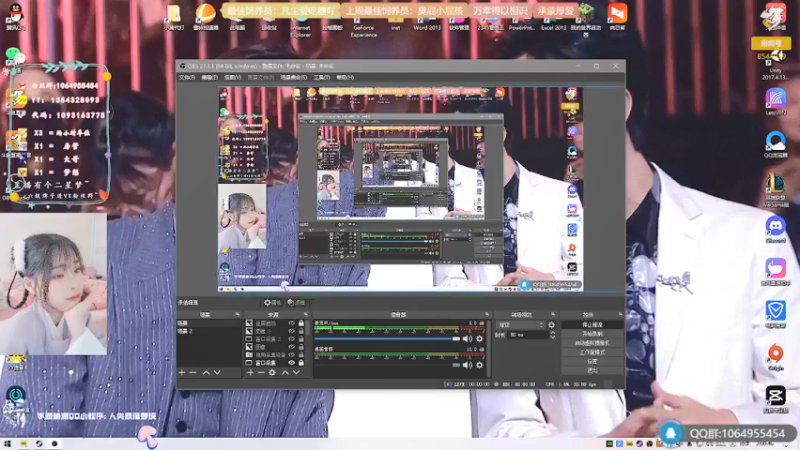Click the source Filters button
The width and height of the screenshot is (800, 450).
296,303
